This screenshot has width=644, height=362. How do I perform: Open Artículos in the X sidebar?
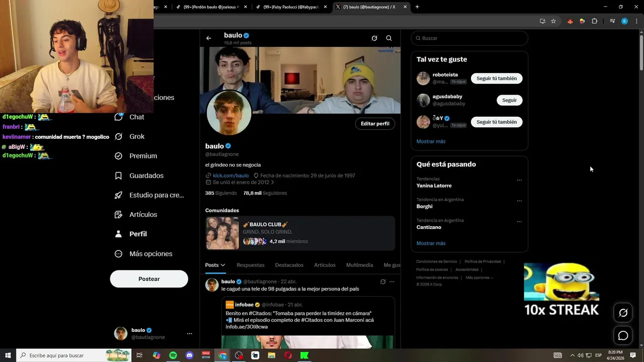coord(136,215)
